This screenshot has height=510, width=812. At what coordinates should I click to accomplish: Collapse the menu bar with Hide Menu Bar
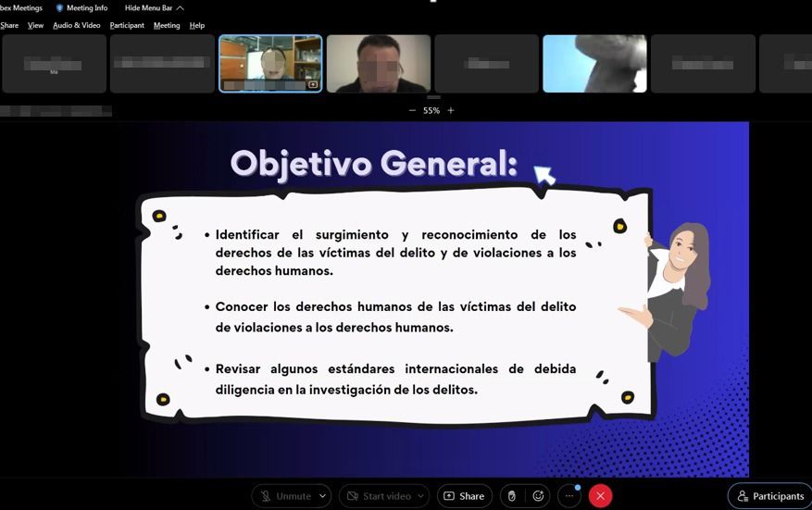point(154,8)
